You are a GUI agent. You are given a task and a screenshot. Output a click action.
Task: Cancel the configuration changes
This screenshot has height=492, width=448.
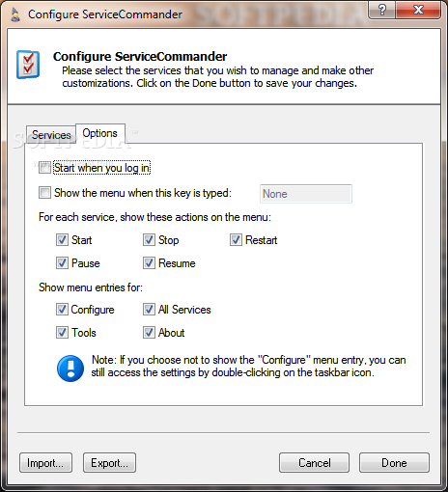(x=314, y=463)
